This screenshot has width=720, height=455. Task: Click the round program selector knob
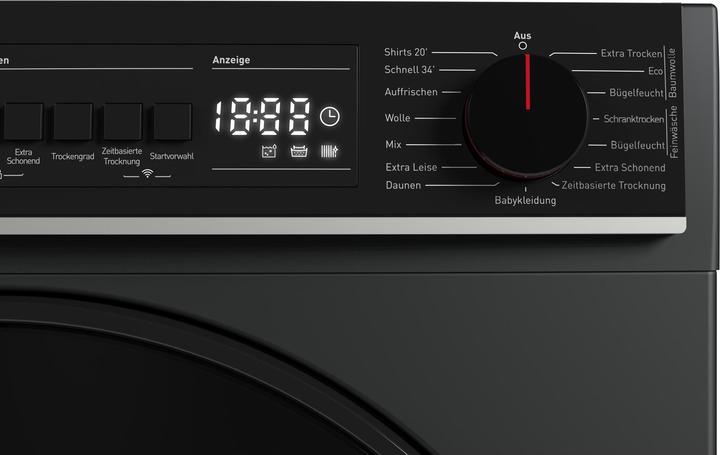coord(526,116)
